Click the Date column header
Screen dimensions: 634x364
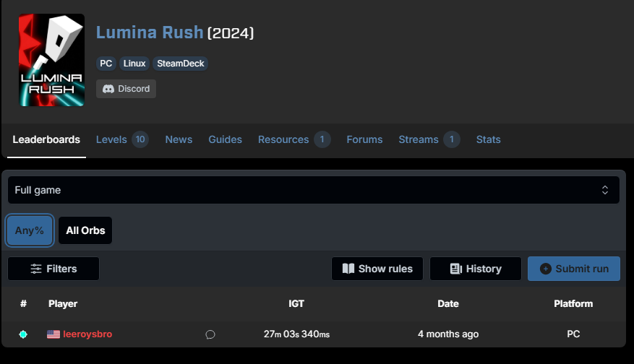click(448, 304)
